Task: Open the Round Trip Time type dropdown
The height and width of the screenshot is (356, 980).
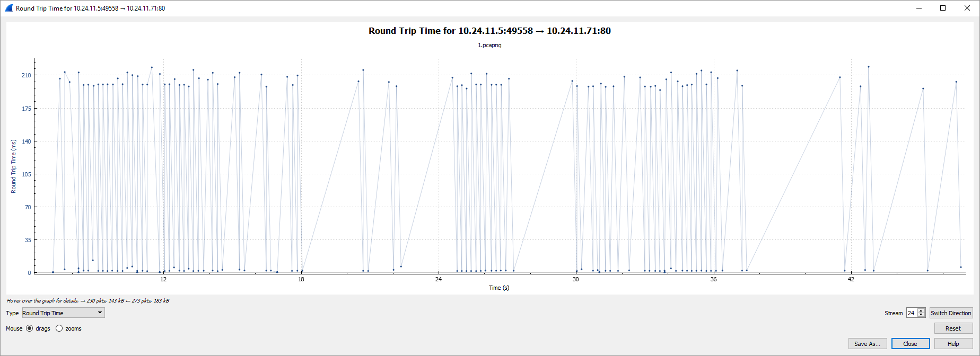Action: [x=63, y=313]
